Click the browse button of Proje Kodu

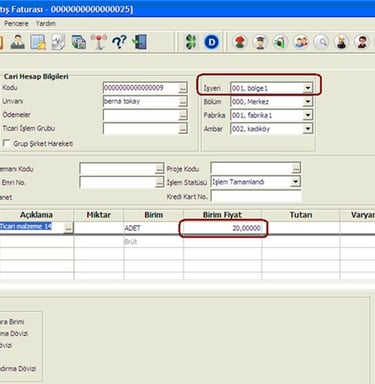tap(296, 169)
